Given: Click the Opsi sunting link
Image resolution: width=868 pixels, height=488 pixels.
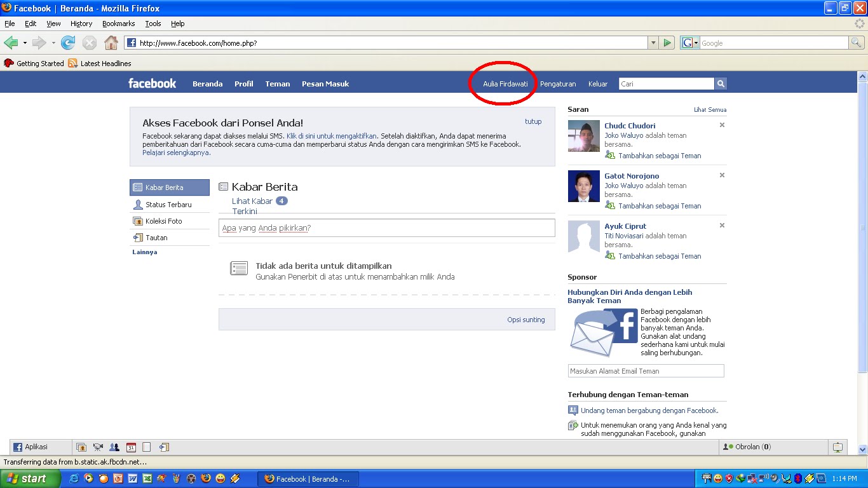Looking at the screenshot, I should point(526,320).
